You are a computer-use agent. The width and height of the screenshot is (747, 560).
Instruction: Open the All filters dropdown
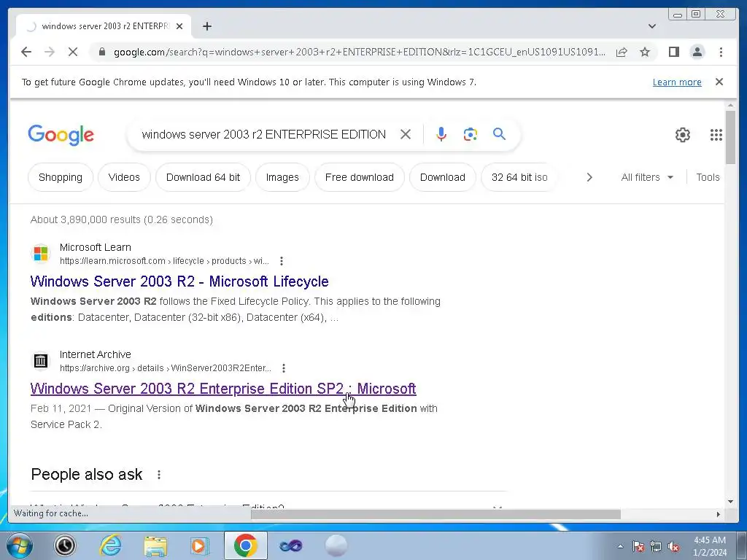point(647,177)
